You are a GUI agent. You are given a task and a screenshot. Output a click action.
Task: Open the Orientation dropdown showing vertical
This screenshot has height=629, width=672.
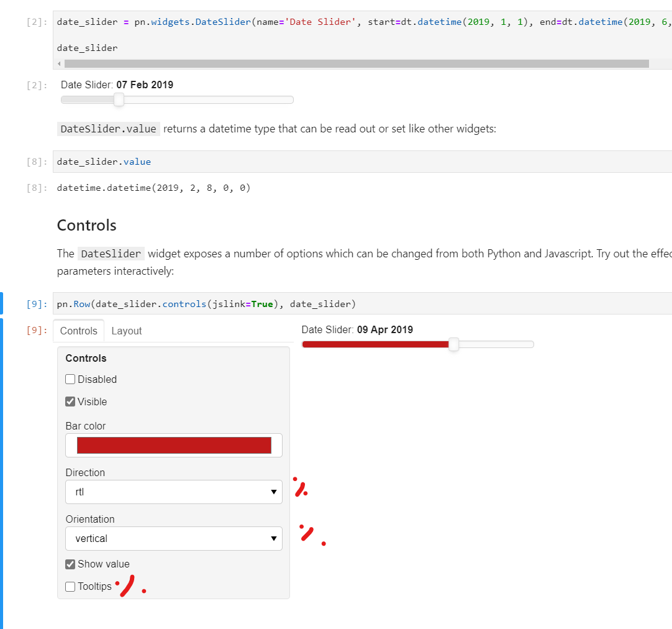pyautogui.click(x=173, y=538)
